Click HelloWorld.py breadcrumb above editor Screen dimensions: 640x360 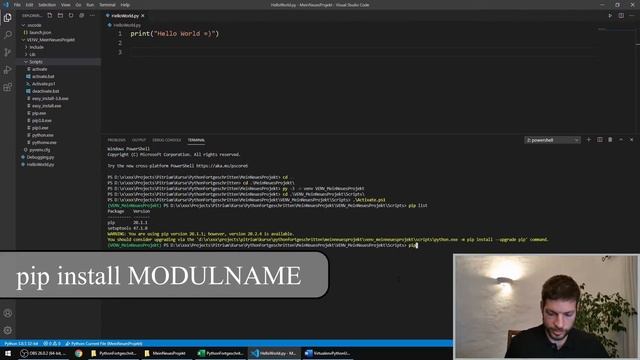(127, 25)
